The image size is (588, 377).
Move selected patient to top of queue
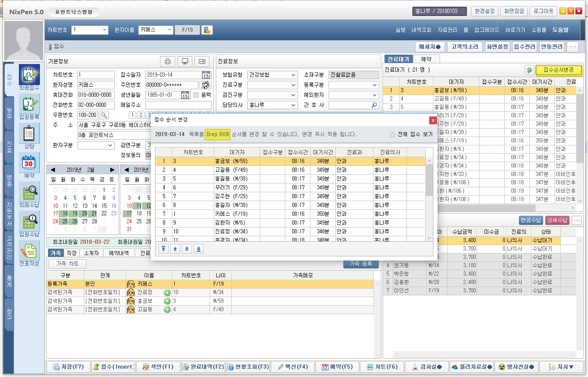tap(163, 249)
